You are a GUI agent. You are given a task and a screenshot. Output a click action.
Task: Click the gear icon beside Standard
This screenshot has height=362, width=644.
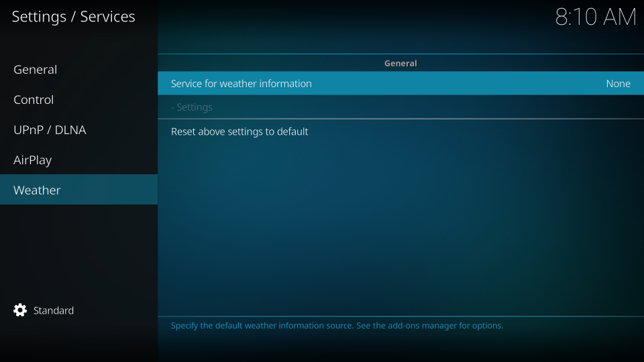pyautogui.click(x=20, y=310)
